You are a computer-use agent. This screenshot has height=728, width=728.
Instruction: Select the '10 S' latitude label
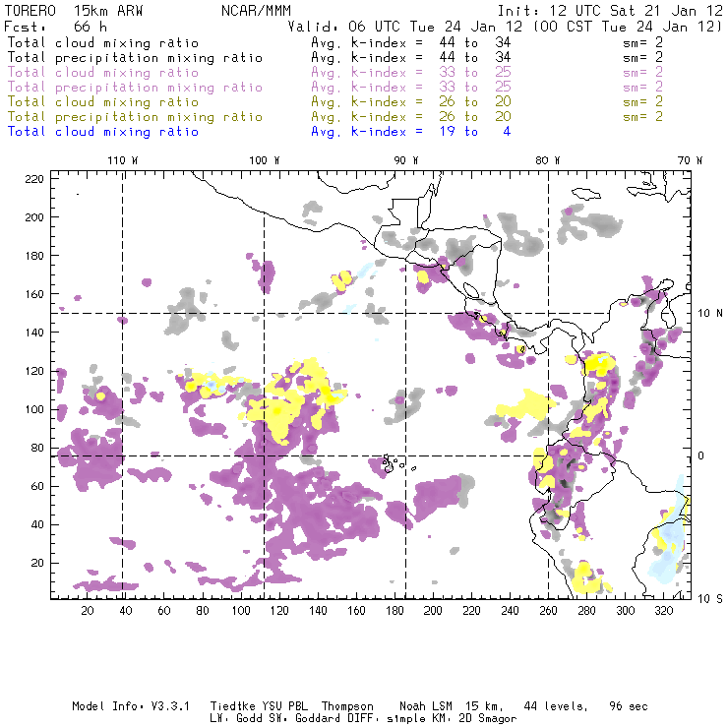pyautogui.click(x=710, y=599)
